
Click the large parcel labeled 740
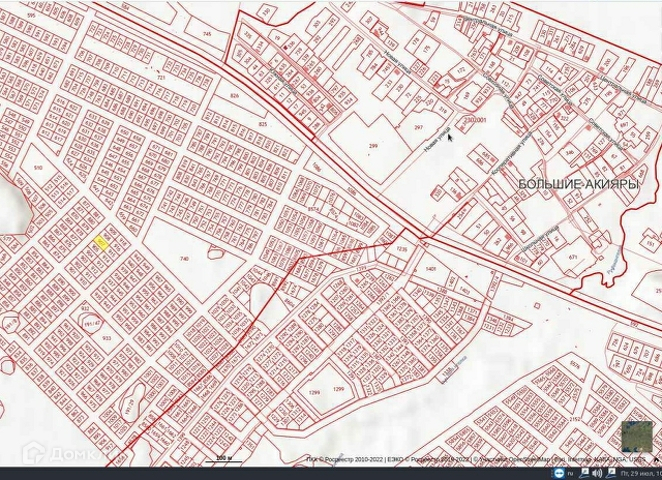[x=184, y=259]
